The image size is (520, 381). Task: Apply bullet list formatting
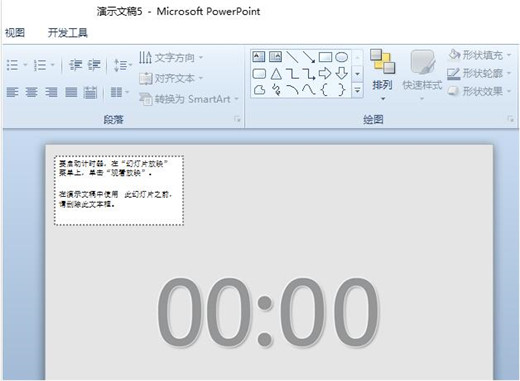click(x=13, y=65)
